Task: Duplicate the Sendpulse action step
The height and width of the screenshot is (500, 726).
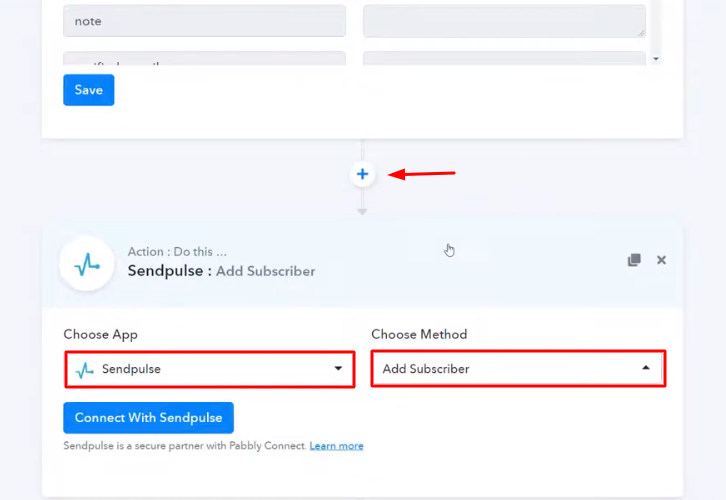Action: (634, 260)
